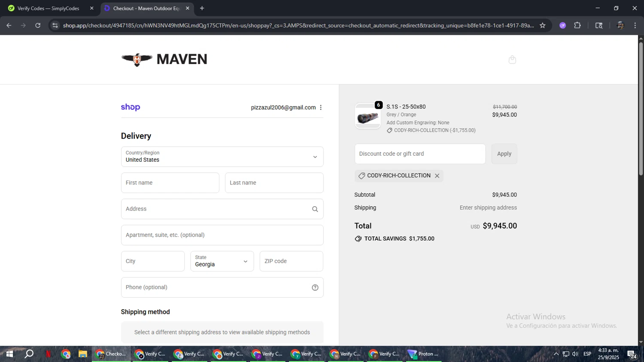Viewport: 644px width, 362px height.
Task: Click the S.1S product thumbnail
Action: (368, 116)
